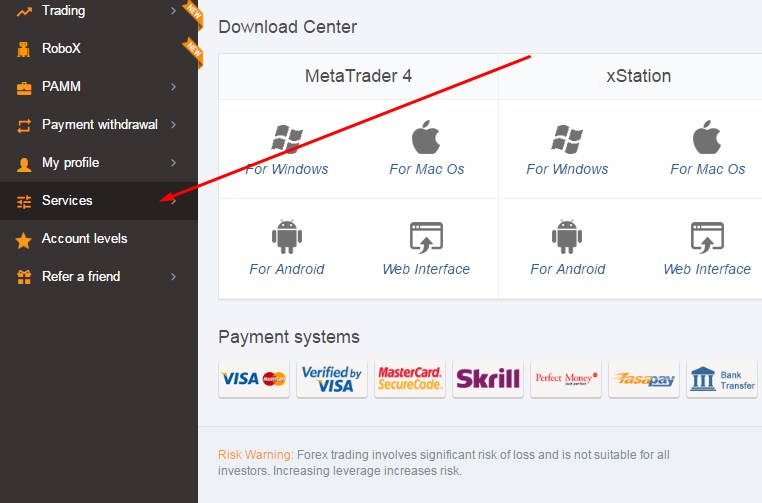Click the Account levels star icon
Viewport: 762px width, 503px height.
click(x=23, y=240)
